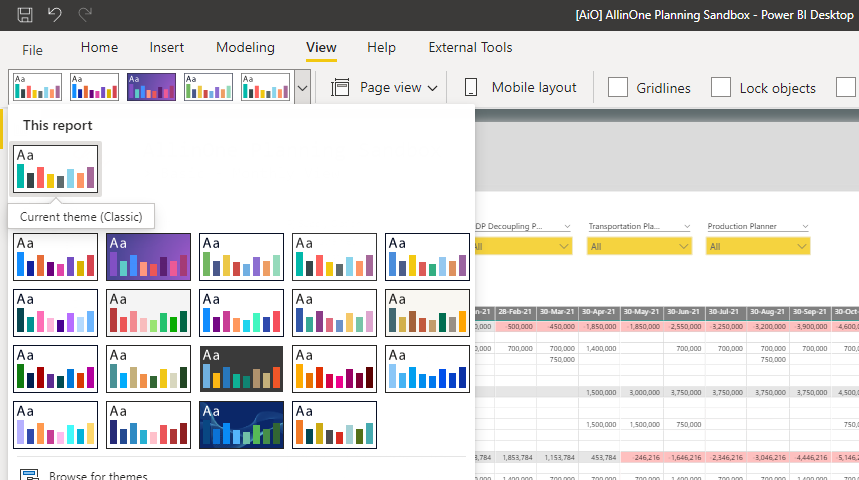Open the External Tools tab
Viewport: 859px width, 480px height.
(x=470, y=48)
